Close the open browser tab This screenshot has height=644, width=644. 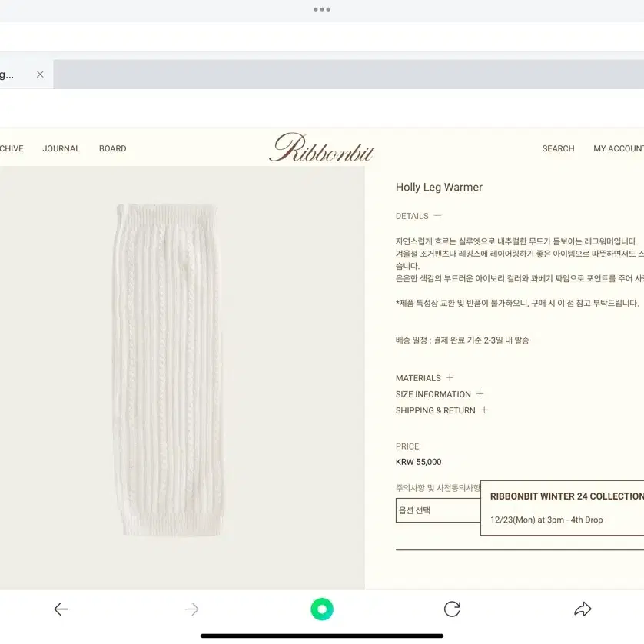pos(40,75)
